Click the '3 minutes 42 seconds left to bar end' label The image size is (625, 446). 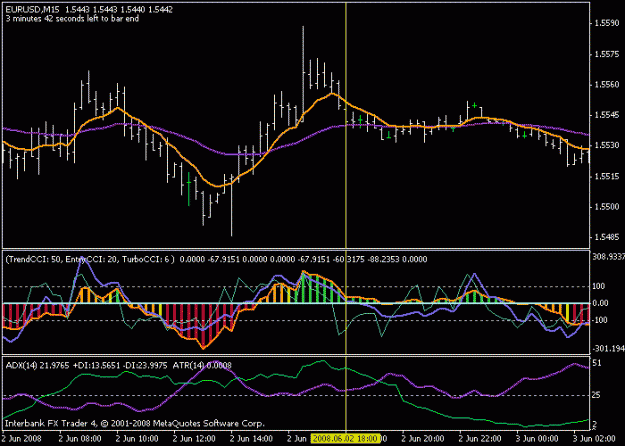pos(72,19)
